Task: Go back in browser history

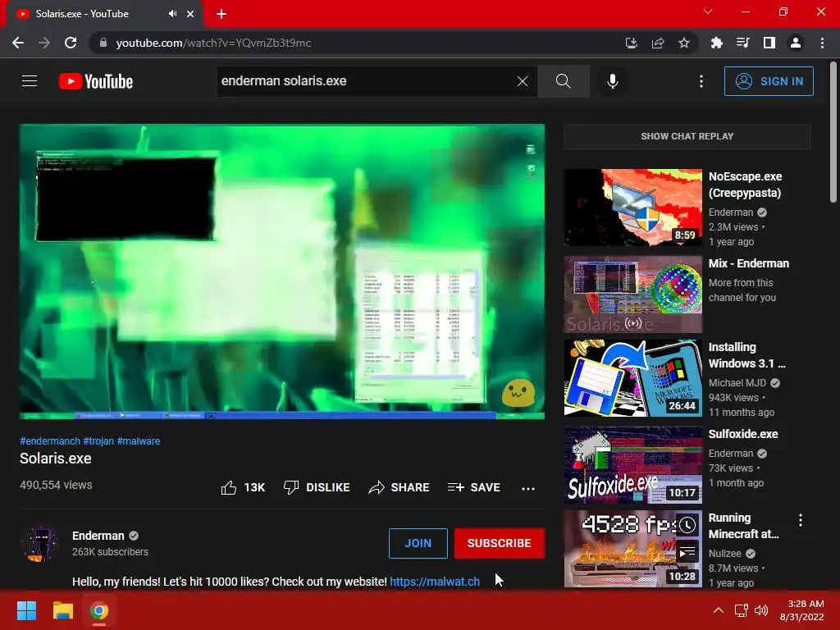Action: pyautogui.click(x=18, y=43)
